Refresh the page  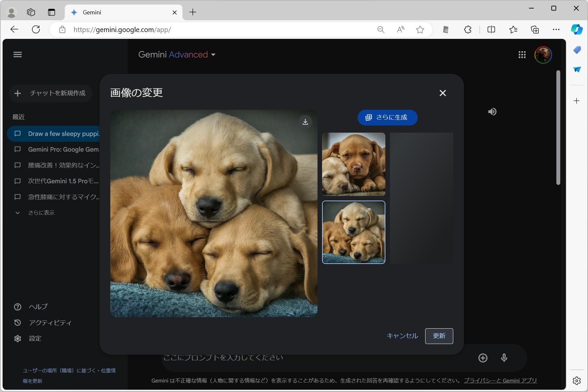click(x=36, y=30)
